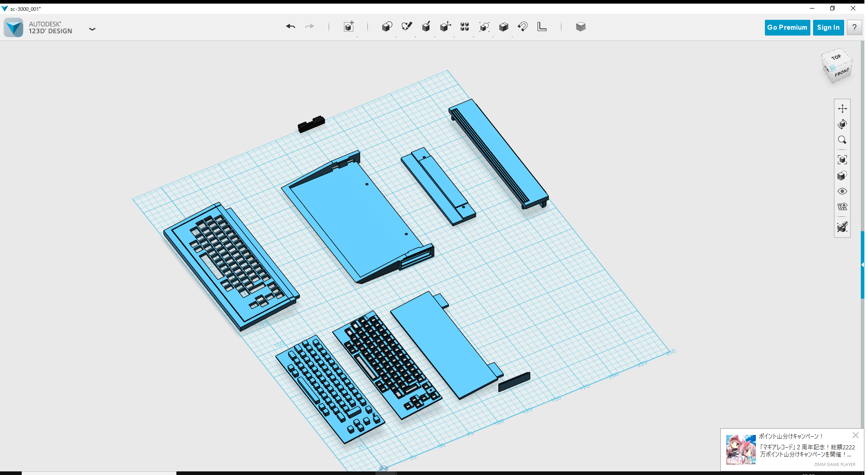Image resolution: width=868 pixels, height=475 pixels.
Task: Activate the Orbit view tool
Action: pos(842,125)
